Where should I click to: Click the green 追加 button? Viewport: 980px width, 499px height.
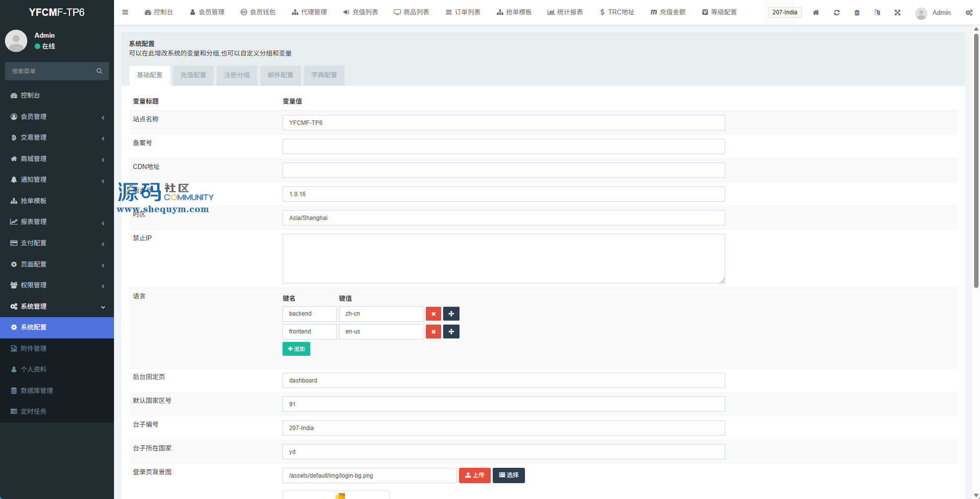click(x=296, y=349)
